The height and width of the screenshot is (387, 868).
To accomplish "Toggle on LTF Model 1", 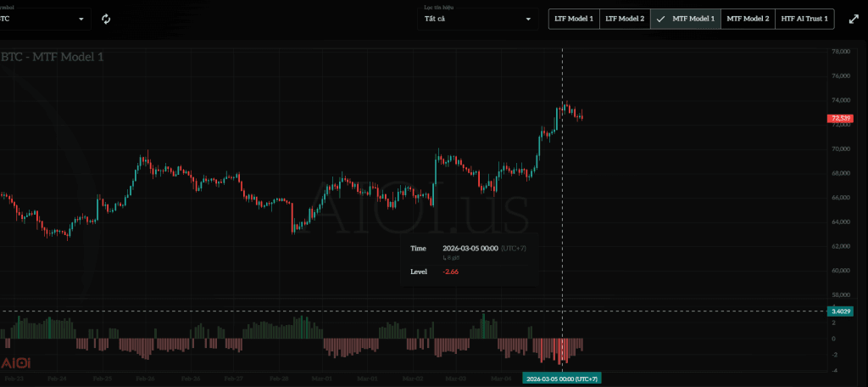I will 574,19.
